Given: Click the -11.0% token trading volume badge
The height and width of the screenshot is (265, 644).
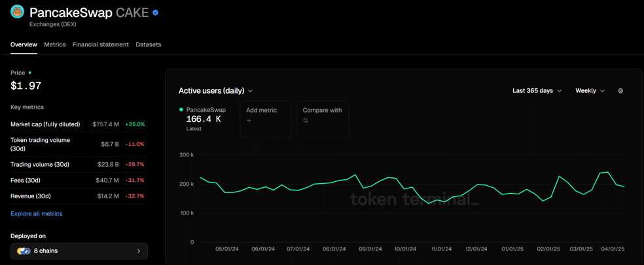Looking at the screenshot, I should [x=135, y=144].
